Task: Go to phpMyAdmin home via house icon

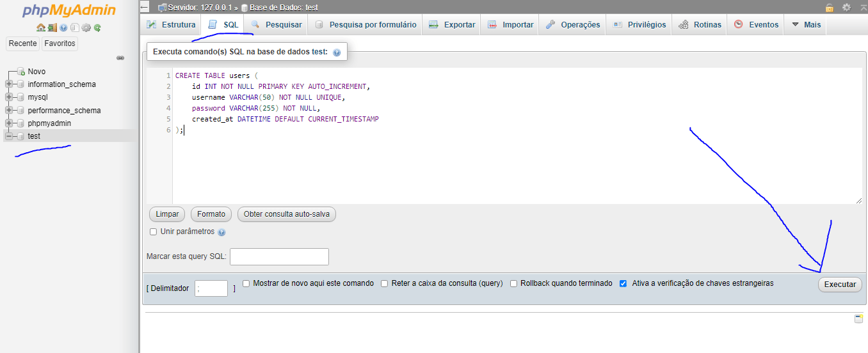Action: [41, 27]
